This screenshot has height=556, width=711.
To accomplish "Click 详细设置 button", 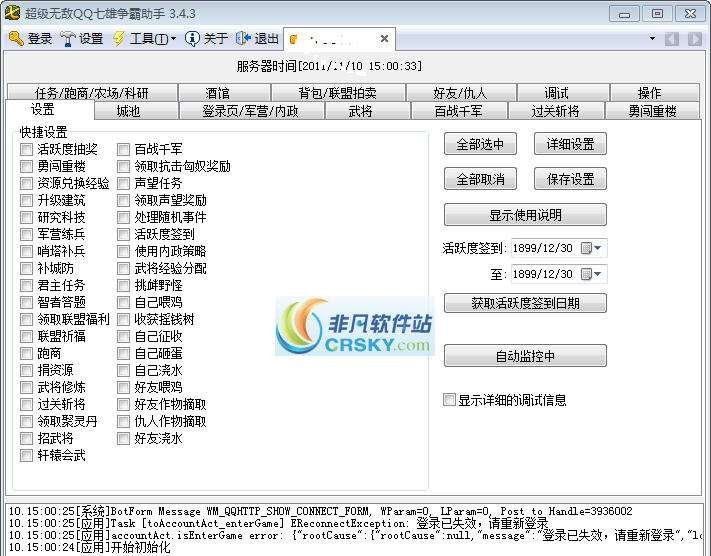I will (x=570, y=144).
